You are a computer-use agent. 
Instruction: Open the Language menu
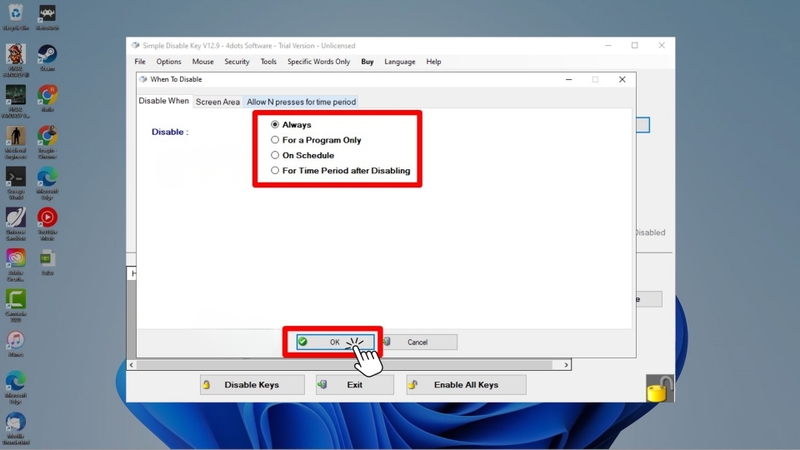pyautogui.click(x=399, y=62)
